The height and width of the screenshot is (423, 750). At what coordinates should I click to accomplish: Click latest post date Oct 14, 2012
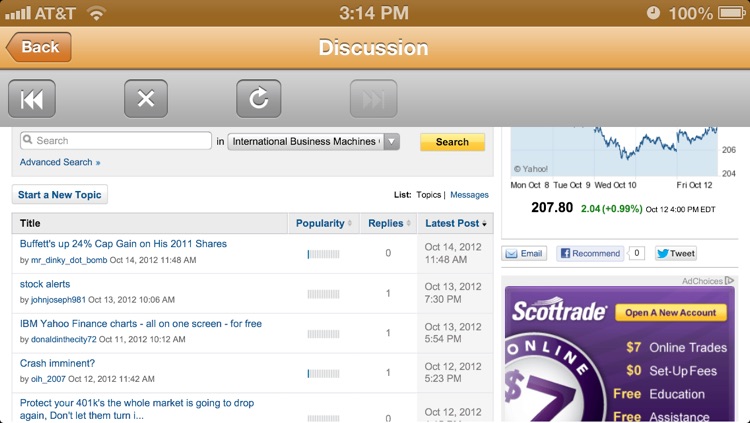click(x=452, y=247)
